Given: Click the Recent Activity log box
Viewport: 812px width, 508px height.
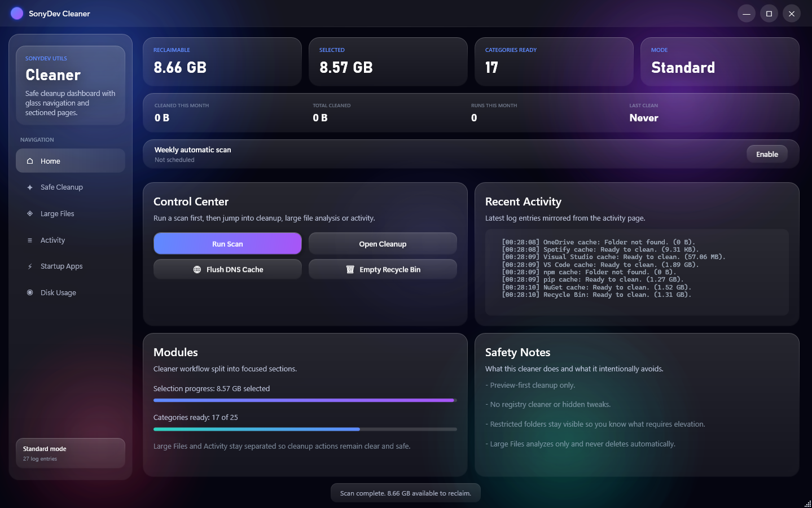Looking at the screenshot, I should coord(637,272).
